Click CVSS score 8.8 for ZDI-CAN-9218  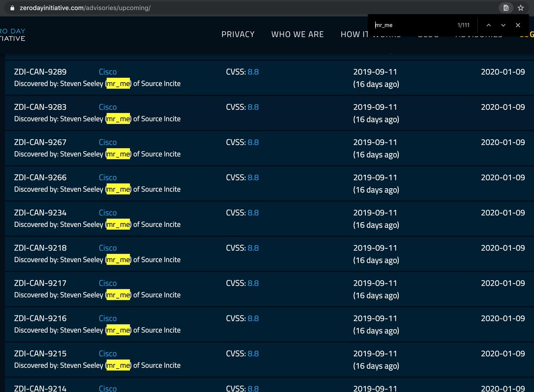253,248
